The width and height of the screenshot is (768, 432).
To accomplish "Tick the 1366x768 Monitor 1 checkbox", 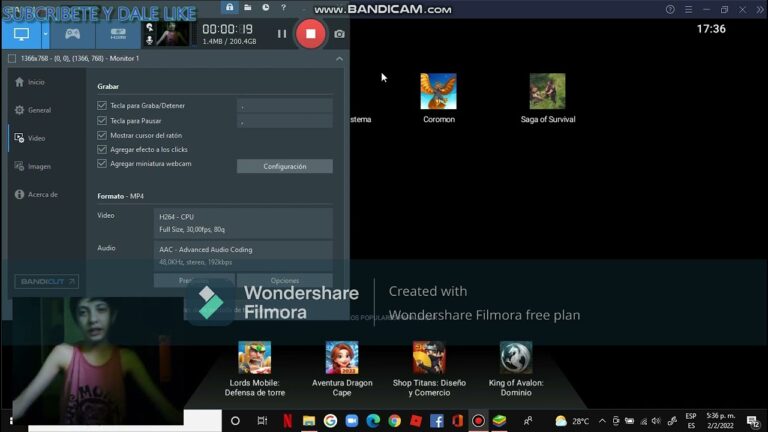I will tap(12, 59).
